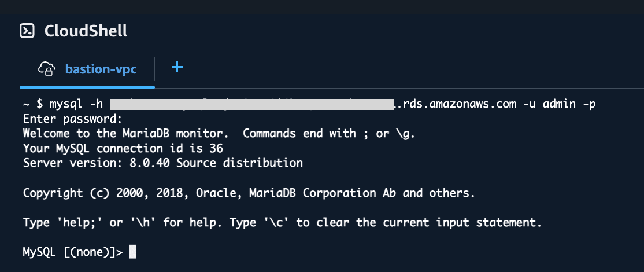Click 'Server version: 8.0.40' line

(162, 163)
